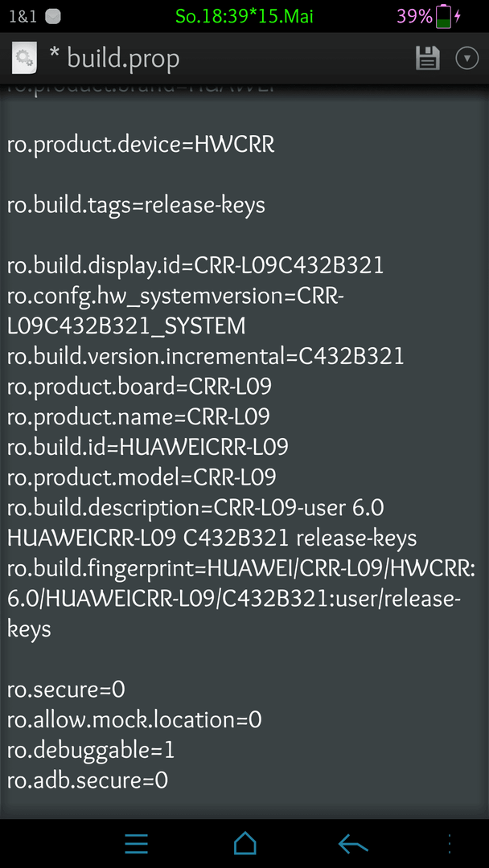Image resolution: width=489 pixels, height=868 pixels.
Task: Place cursor in ro.allow.mock.location=0 line
Action: [x=134, y=719]
